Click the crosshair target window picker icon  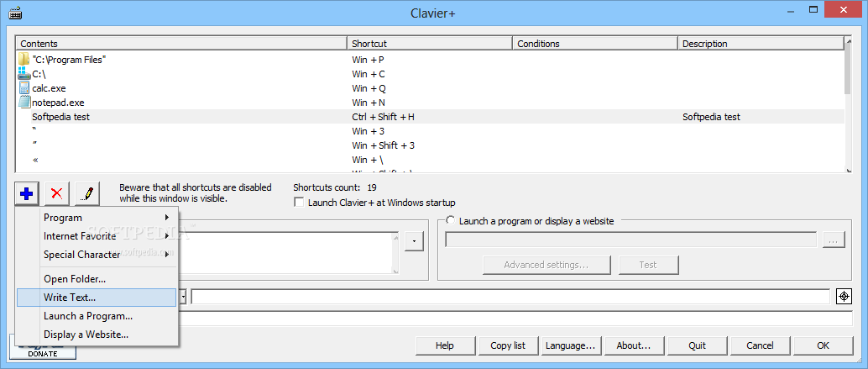tap(844, 297)
